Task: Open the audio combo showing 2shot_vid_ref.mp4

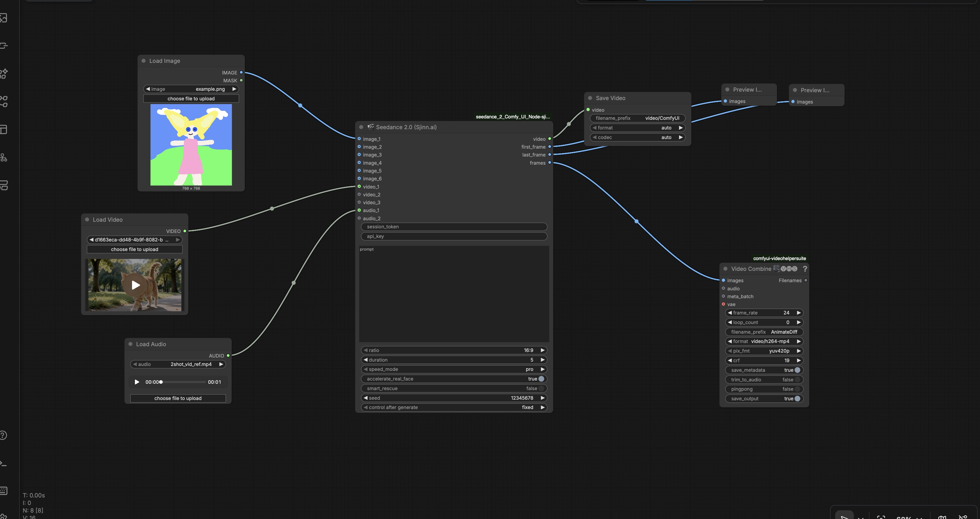Action: point(178,364)
